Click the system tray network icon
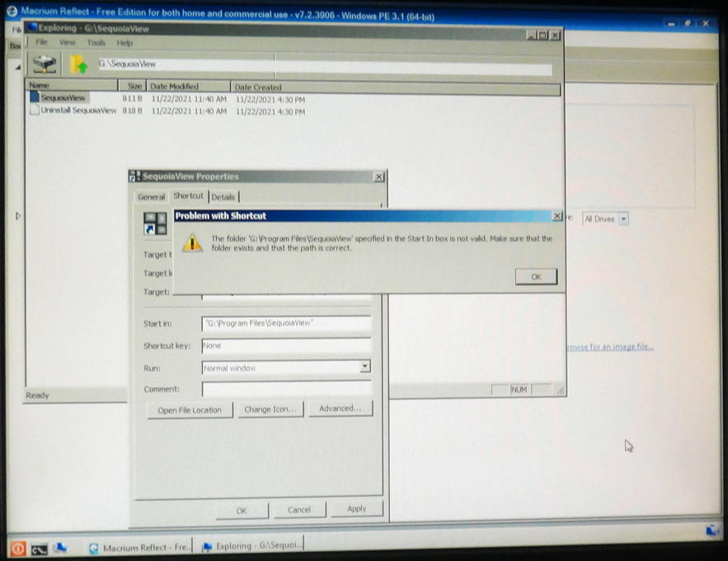Viewport: 728px width, 561px height. click(x=712, y=530)
